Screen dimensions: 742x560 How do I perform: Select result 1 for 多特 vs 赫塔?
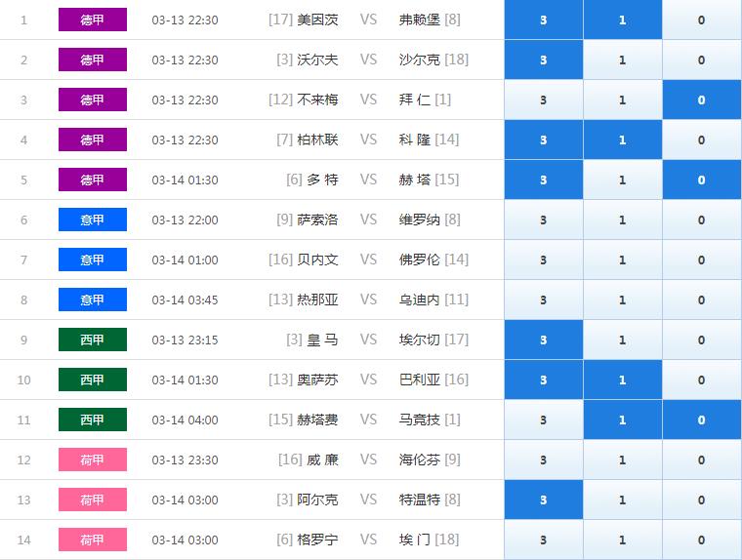coord(622,180)
